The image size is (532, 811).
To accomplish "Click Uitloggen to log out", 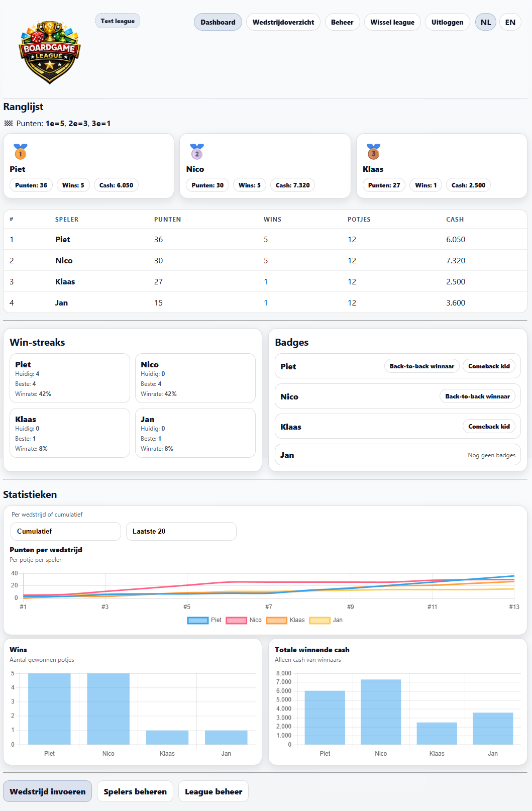I will 447,22.
